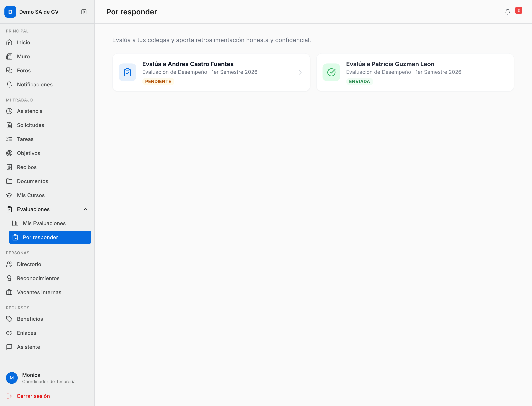
Task: Click the Objetivos target icon
Action: (x=9, y=153)
